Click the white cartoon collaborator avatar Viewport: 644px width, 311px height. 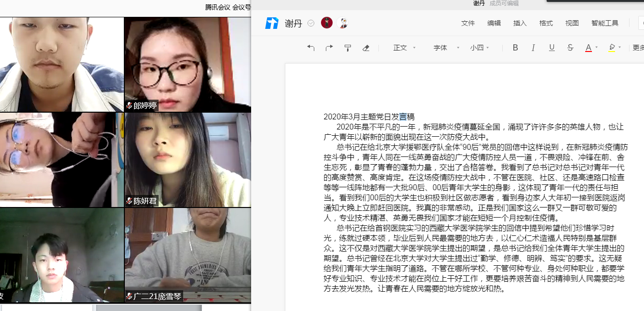point(344,23)
